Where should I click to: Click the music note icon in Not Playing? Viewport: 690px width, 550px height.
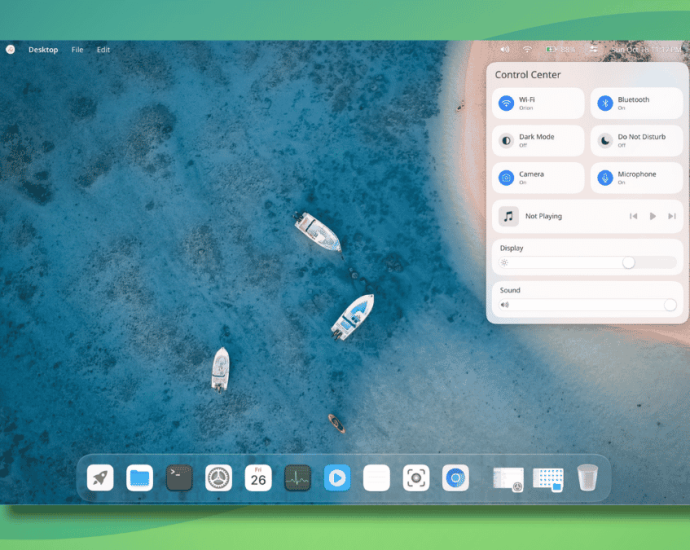point(508,216)
